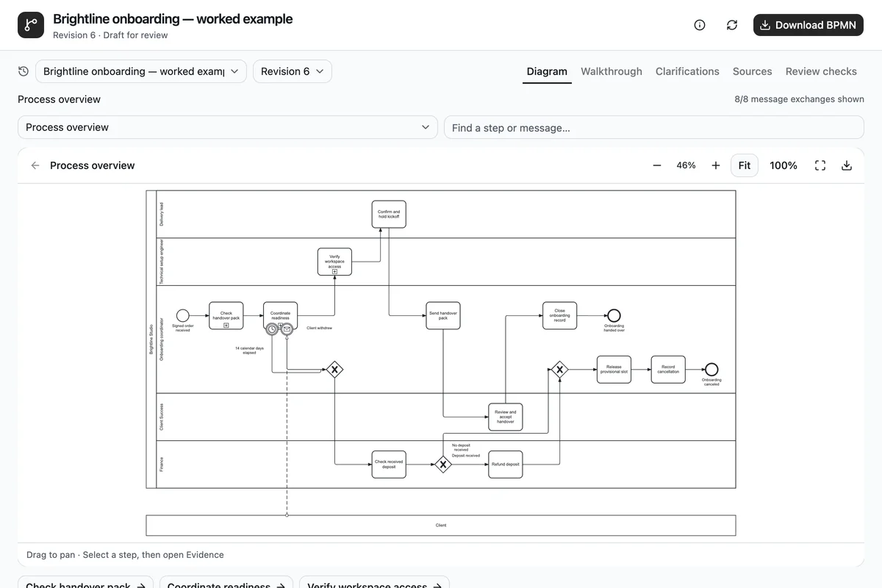This screenshot has height=588, width=882.
Task: Click the branch logo icon in header
Action: click(x=31, y=25)
